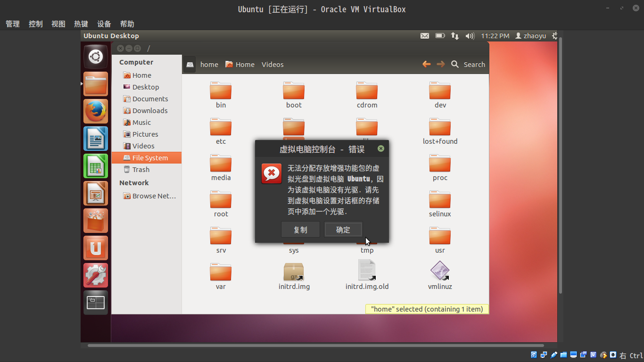Viewport: 644px width, 362px height.
Task: Click 复制 button in error dialog
Action: click(300, 230)
